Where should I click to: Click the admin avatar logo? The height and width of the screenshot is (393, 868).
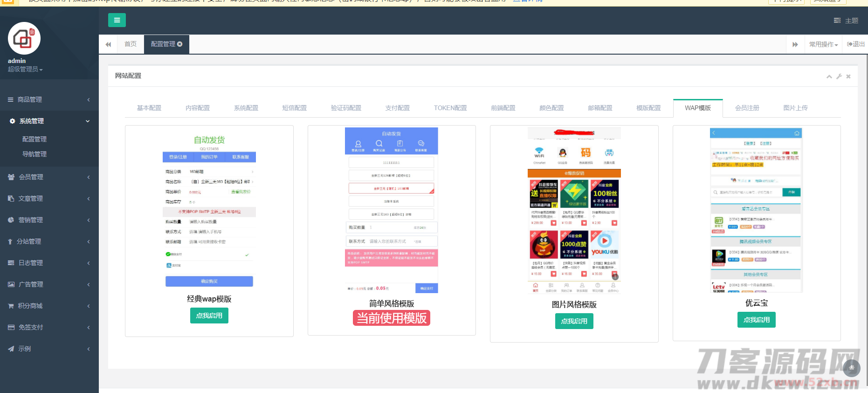(24, 38)
